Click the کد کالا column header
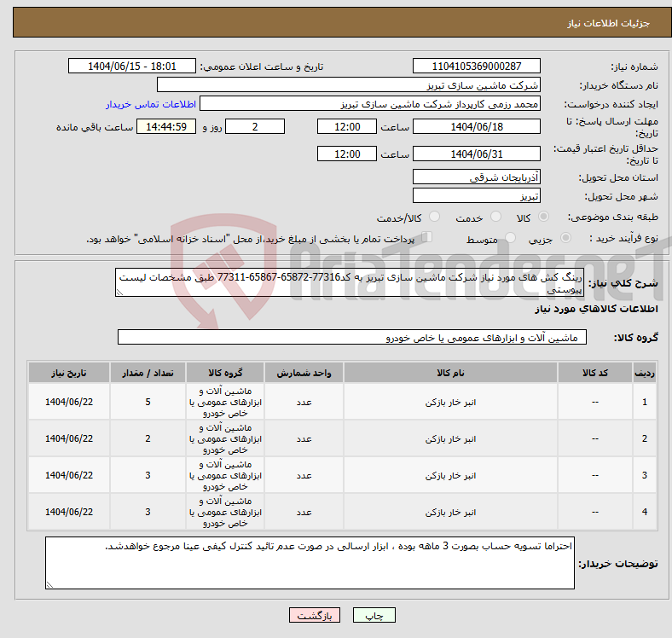 [x=595, y=373]
